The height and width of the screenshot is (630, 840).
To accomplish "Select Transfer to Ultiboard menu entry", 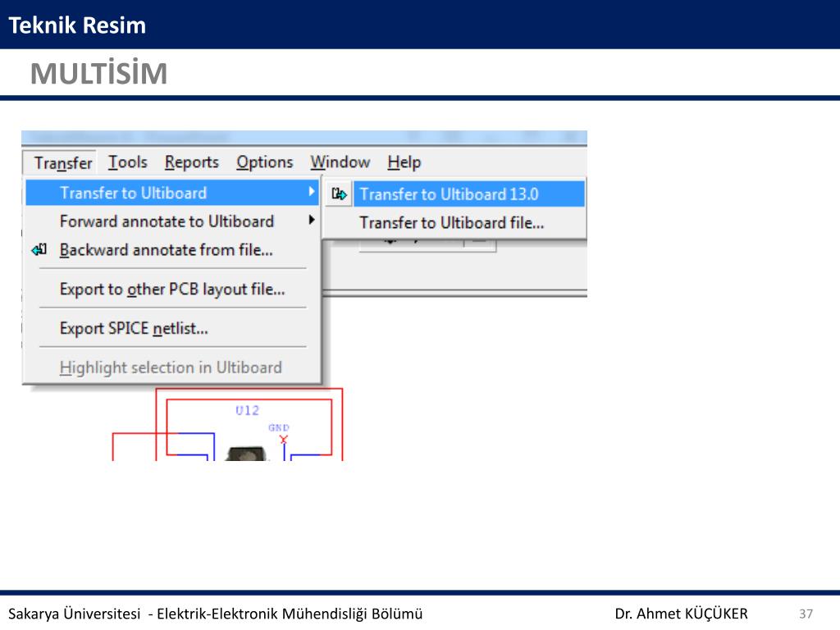I will click(172, 193).
